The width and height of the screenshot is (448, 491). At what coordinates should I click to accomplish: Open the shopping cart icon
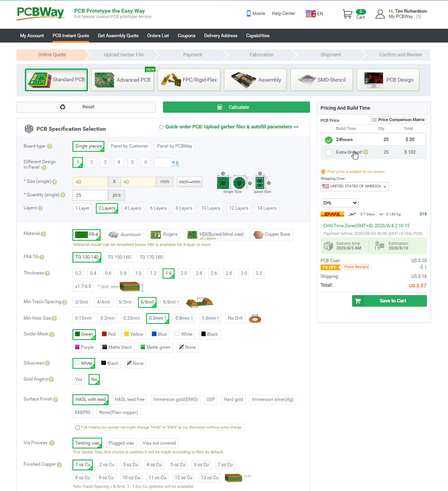coord(348,14)
